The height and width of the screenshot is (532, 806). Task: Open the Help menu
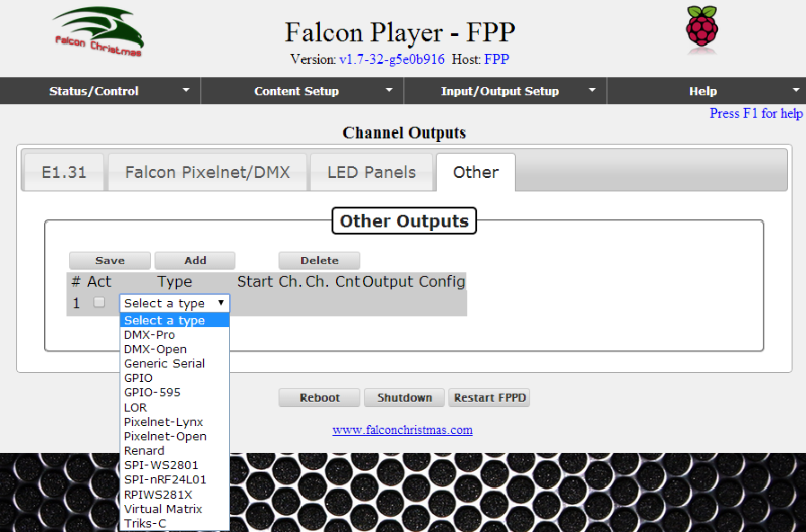pyautogui.click(x=705, y=91)
